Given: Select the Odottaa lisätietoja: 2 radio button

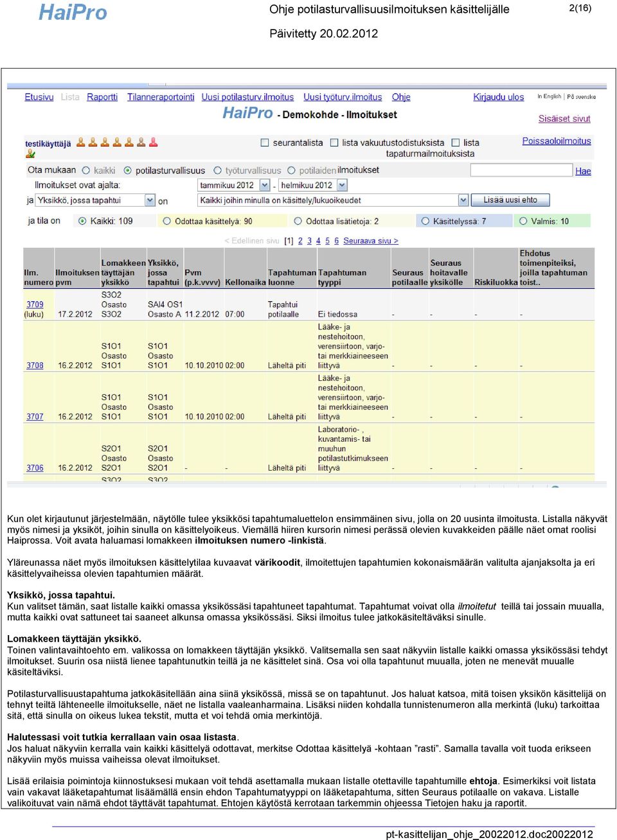Looking at the screenshot, I should point(298,221).
